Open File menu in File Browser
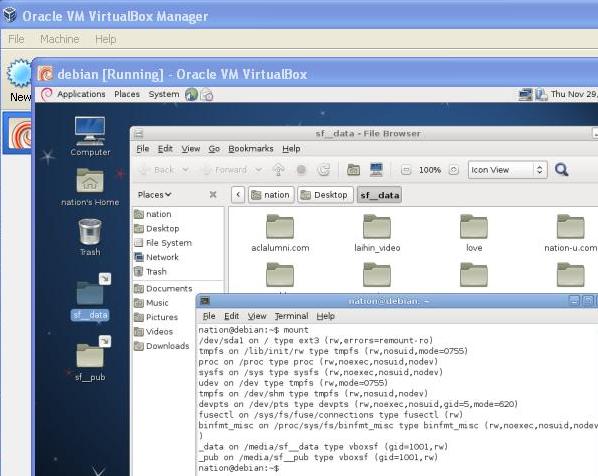Viewport: 598px width, 476px height. (x=143, y=148)
